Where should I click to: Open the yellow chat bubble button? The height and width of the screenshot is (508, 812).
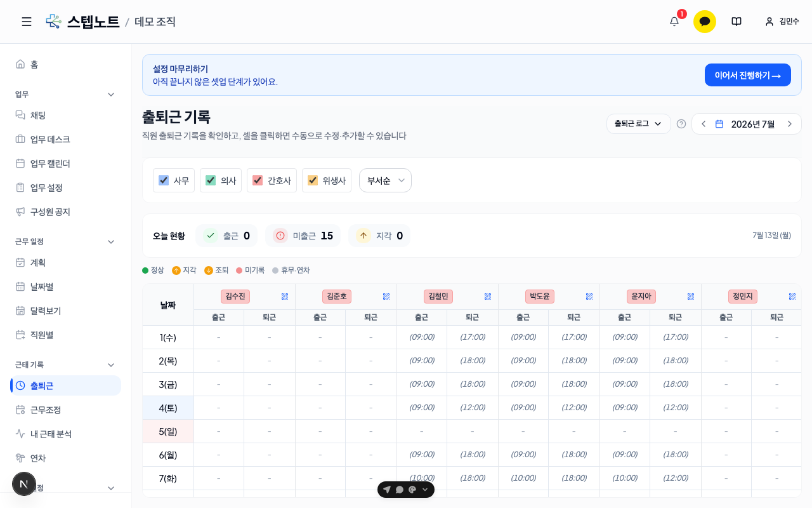click(705, 22)
